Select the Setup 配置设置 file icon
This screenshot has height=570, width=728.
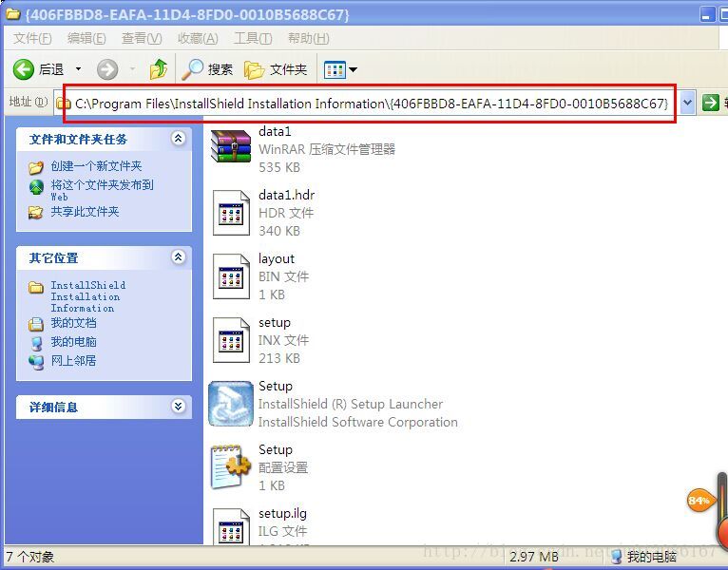(x=231, y=467)
